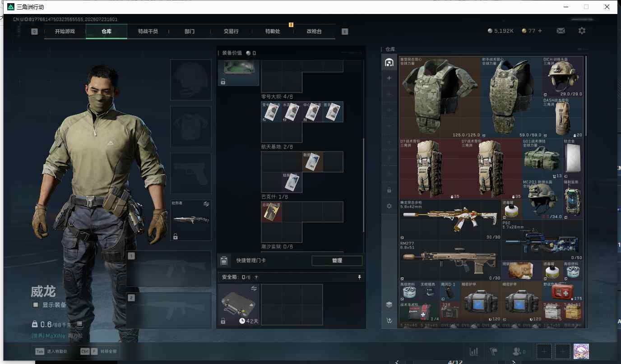
Task: Select the melee knife slot
Action: coord(191,221)
